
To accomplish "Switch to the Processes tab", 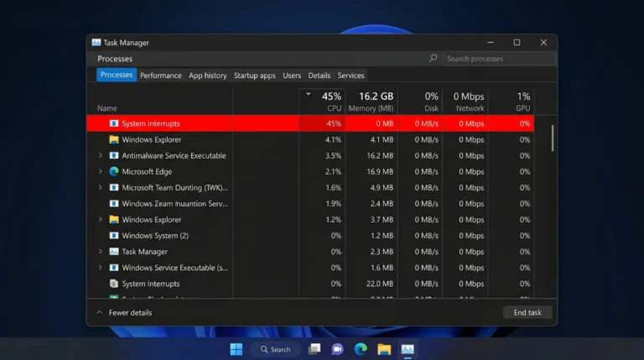I will [x=117, y=75].
